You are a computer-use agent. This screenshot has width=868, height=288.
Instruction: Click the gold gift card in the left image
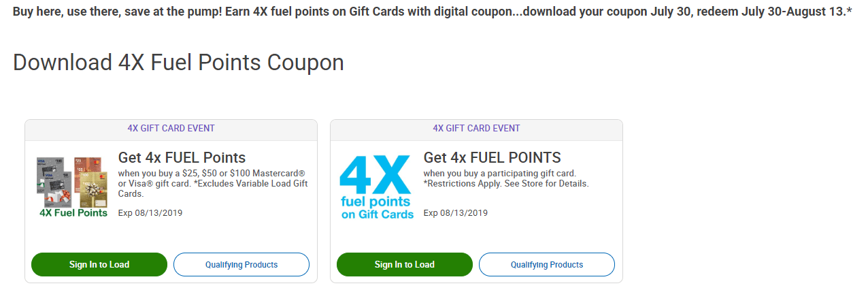coord(93,191)
